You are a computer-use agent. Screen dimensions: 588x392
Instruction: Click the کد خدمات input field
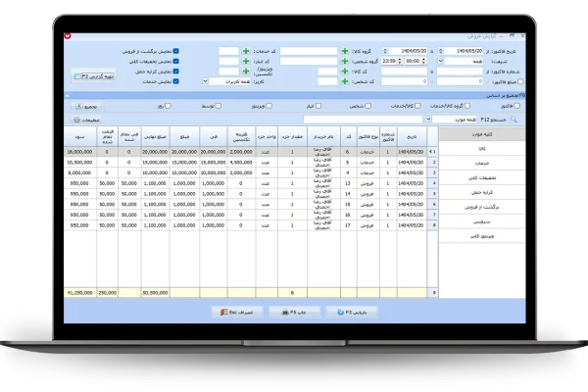(x=228, y=51)
